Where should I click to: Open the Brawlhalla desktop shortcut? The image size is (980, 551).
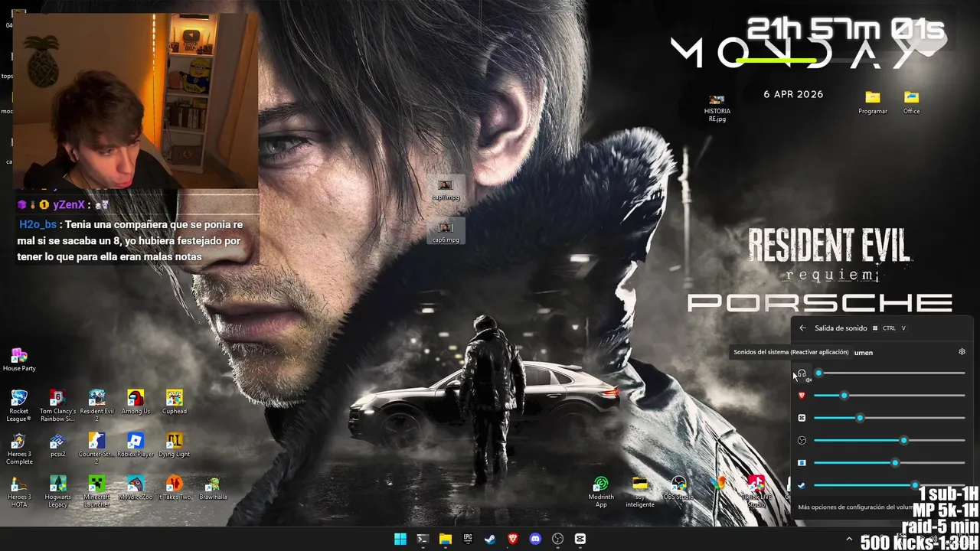tap(213, 488)
